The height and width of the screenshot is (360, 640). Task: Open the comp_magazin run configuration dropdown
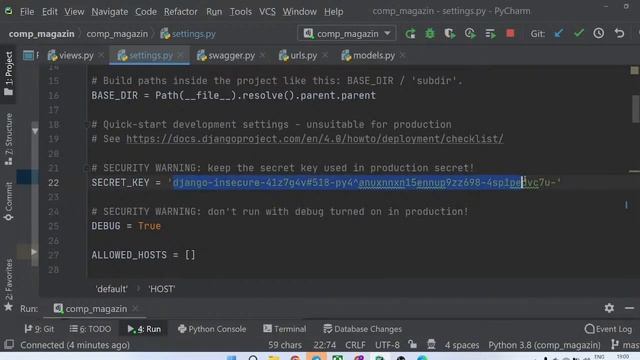[347, 33]
